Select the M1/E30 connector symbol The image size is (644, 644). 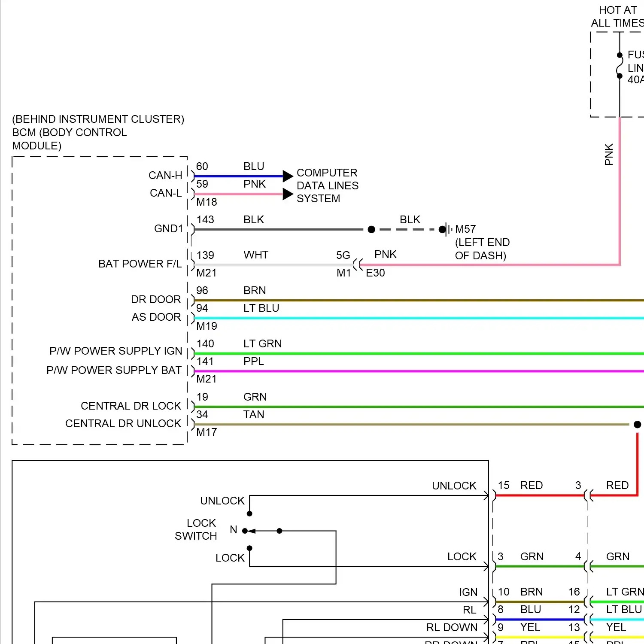358,265
